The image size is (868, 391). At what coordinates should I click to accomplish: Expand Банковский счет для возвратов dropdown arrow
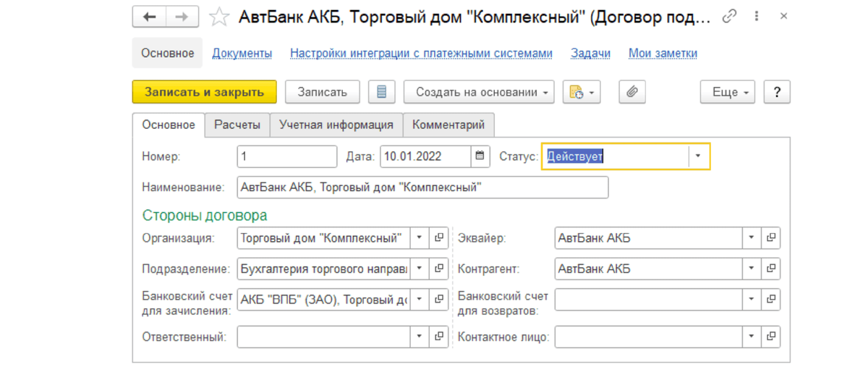pos(752,299)
